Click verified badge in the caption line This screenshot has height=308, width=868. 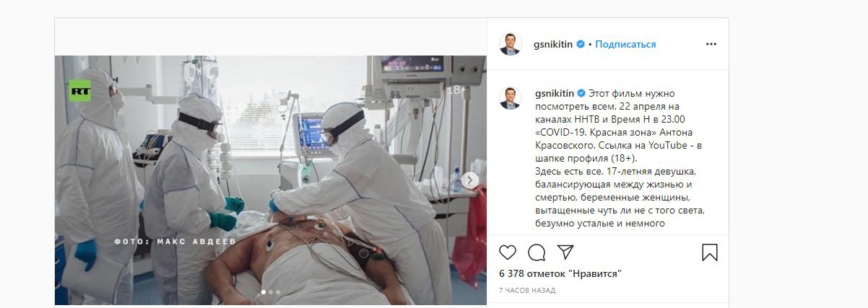(x=580, y=93)
